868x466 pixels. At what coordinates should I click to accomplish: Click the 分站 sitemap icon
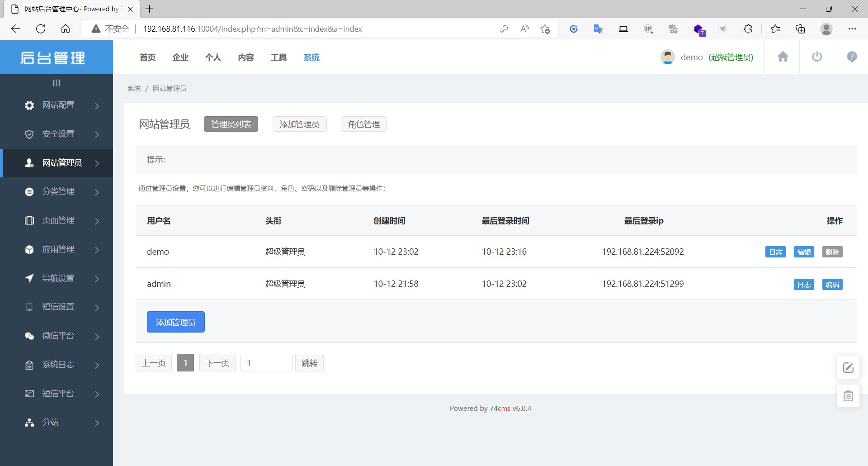(x=29, y=423)
